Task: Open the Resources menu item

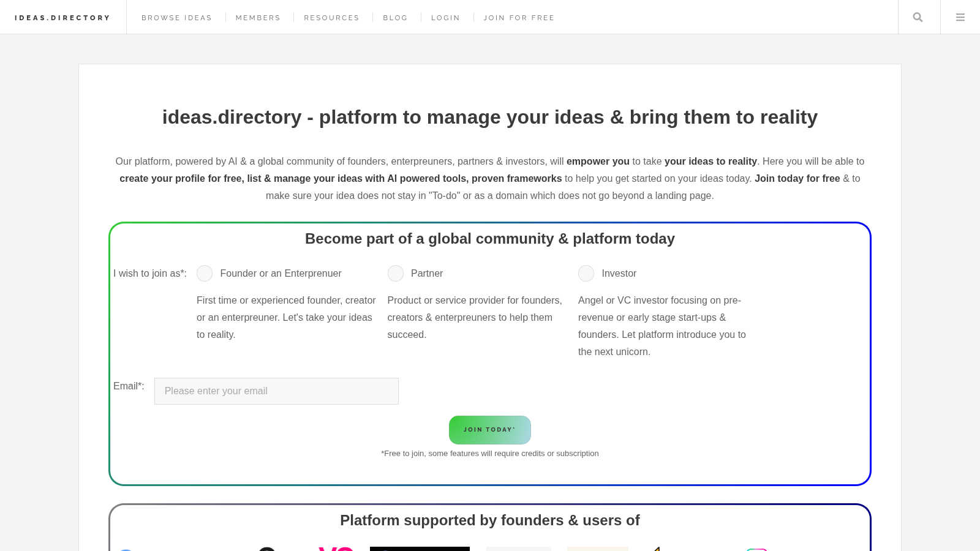Action: click(x=331, y=18)
